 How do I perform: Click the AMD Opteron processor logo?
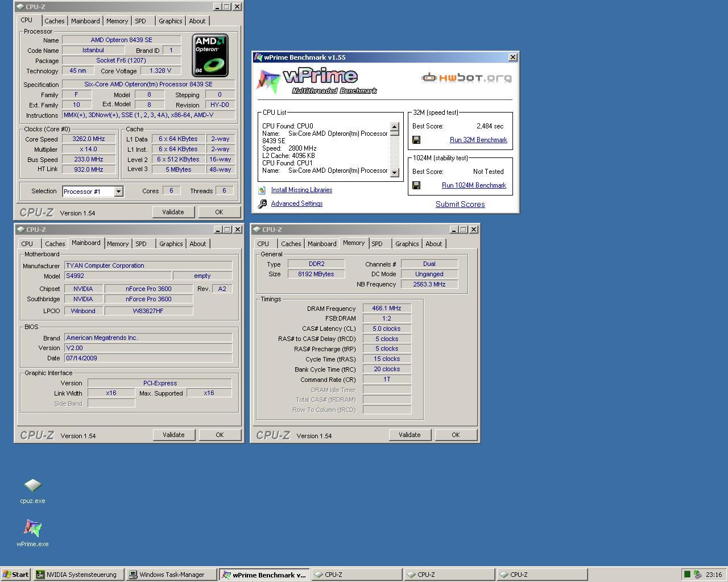(x=210, y=55)
